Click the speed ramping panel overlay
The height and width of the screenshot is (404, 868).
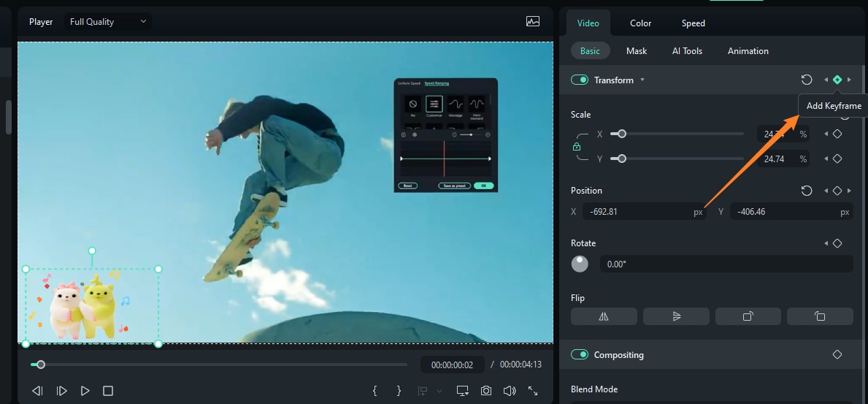click(x=445, y=135)
